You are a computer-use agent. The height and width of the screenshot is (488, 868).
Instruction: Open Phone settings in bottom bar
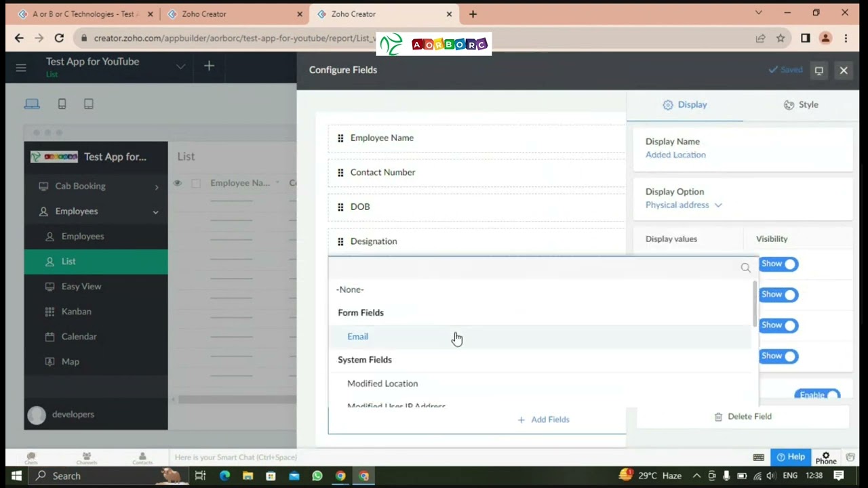(x=826, y=458)
